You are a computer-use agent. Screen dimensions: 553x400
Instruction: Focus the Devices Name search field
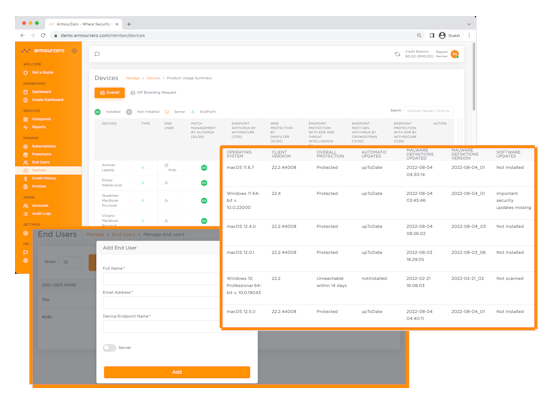tap(428, 111)
